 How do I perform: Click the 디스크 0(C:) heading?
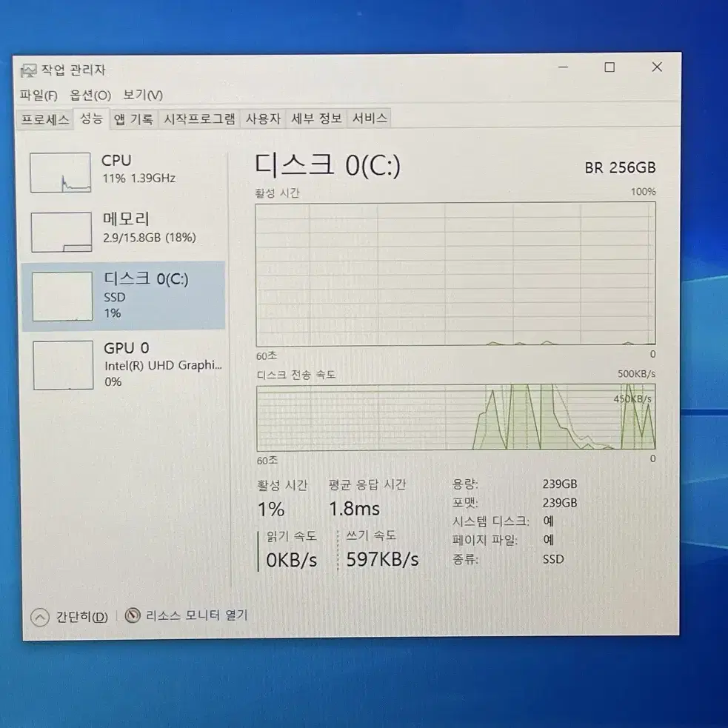(327, 165)
